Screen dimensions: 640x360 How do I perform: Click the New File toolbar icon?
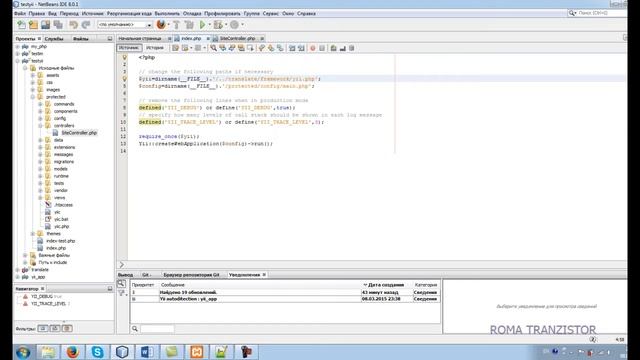(x=22, y=25)
